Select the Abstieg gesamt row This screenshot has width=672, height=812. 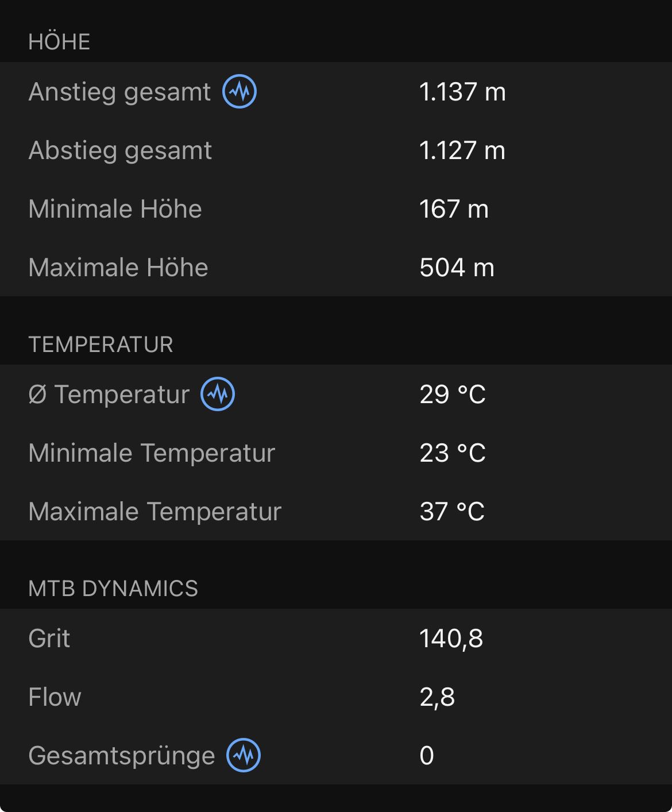[x=336, y=150]
